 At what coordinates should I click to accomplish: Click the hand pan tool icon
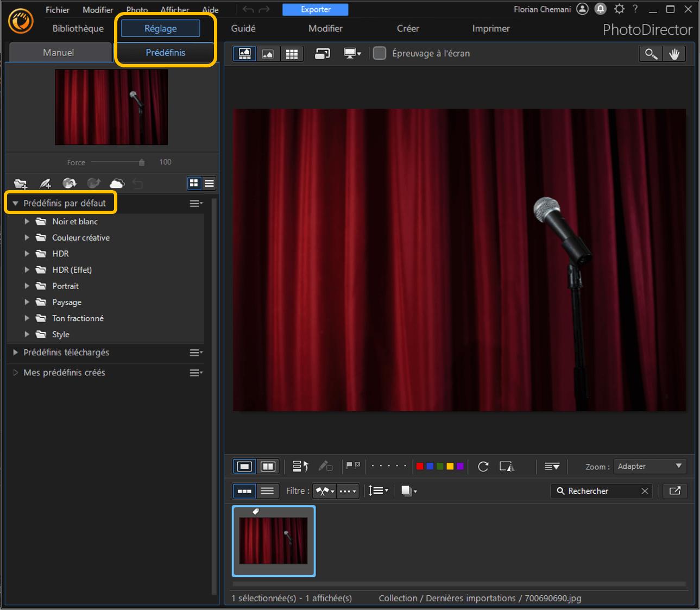674,54
